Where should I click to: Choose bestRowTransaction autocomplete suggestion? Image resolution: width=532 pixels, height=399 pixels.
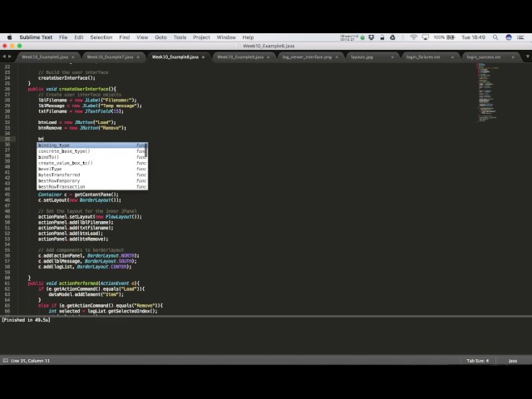pos(91,187)
